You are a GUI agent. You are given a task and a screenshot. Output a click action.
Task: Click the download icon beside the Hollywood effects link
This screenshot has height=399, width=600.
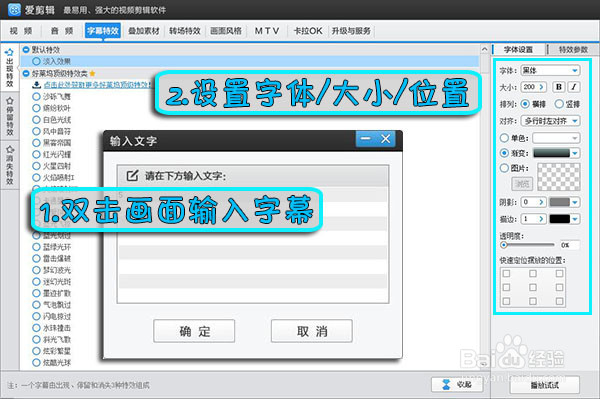[36, 85]
